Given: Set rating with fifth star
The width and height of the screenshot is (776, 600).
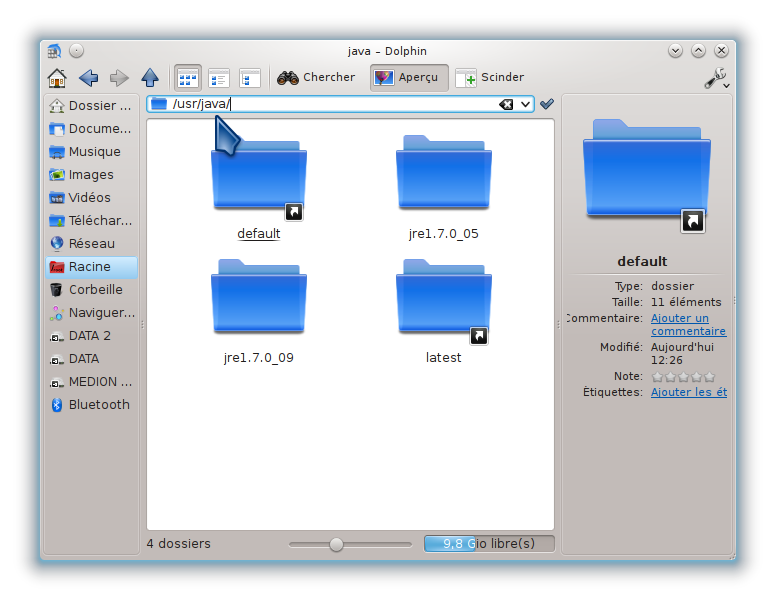Looking at the screenshot, I should [x=709, y=377].
